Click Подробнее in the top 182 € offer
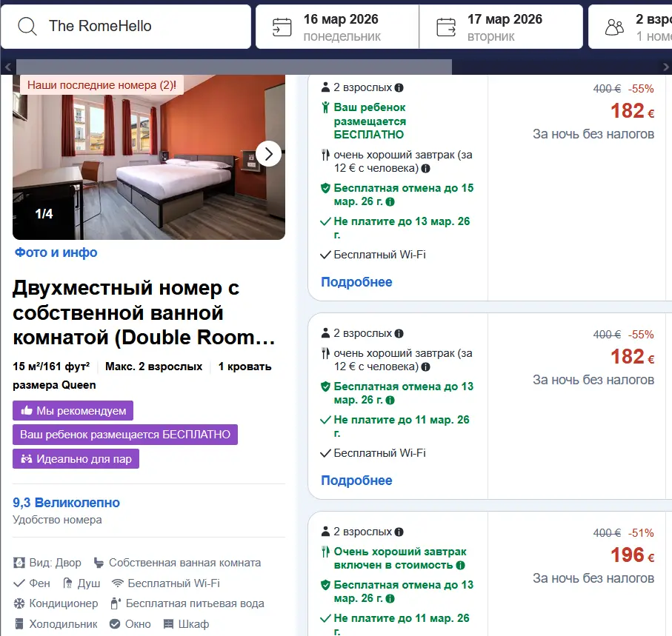Screen dimensions: 672x636 click(356, 282)
